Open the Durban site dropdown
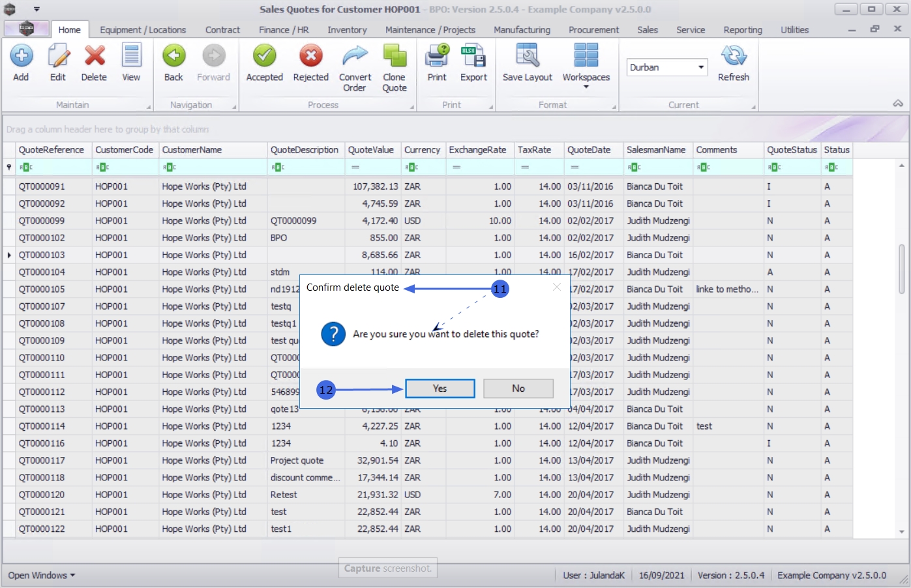The height and width of the screenshot is (588, 911). tap(701, 67)
